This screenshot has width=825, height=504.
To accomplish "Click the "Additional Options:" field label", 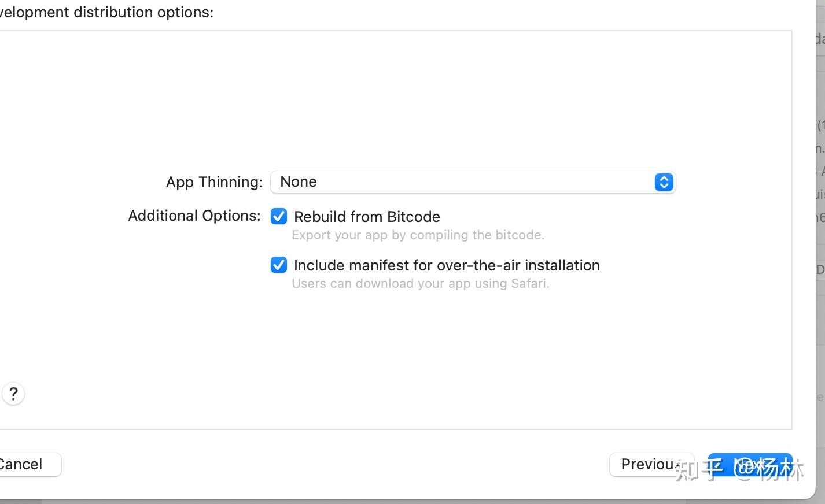I will click(194, 216).
